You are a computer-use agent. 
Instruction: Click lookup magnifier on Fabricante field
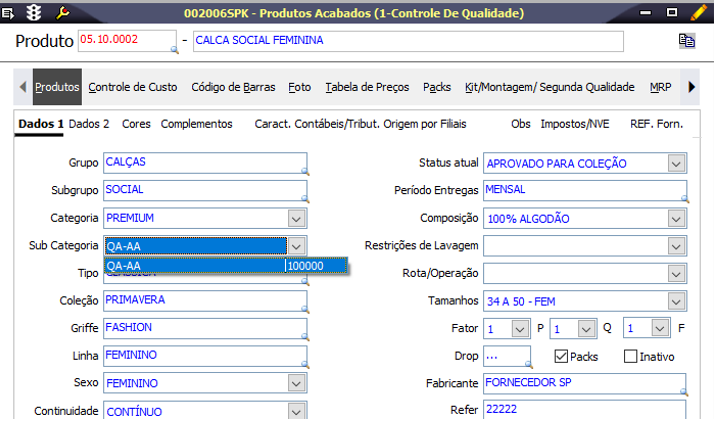[x=684, y=391]
